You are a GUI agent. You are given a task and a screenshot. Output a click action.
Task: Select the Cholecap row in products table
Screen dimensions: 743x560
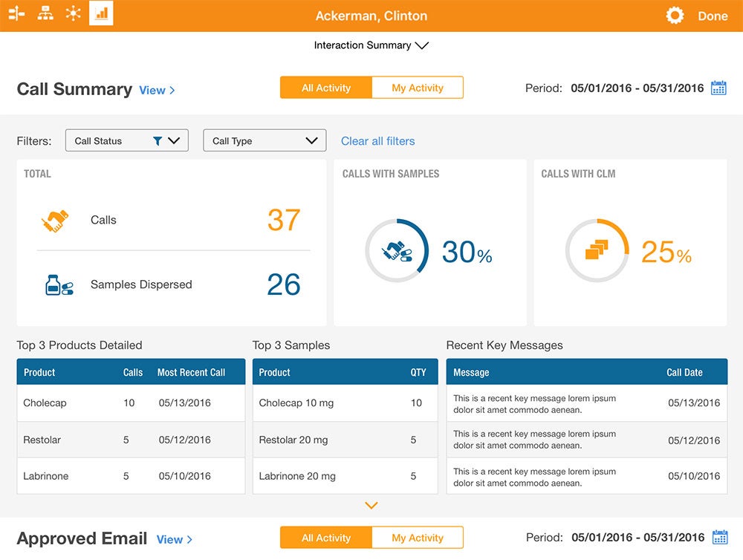[130, 403]
